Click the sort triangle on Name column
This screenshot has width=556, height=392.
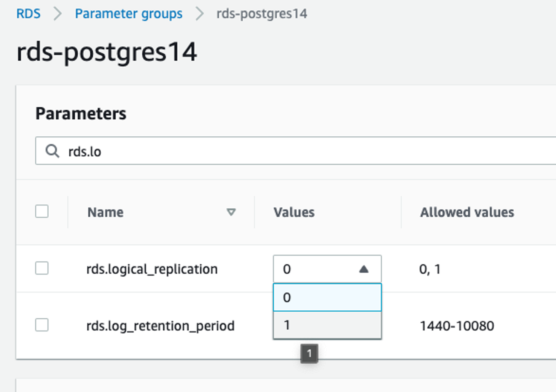tap(232, 212)
